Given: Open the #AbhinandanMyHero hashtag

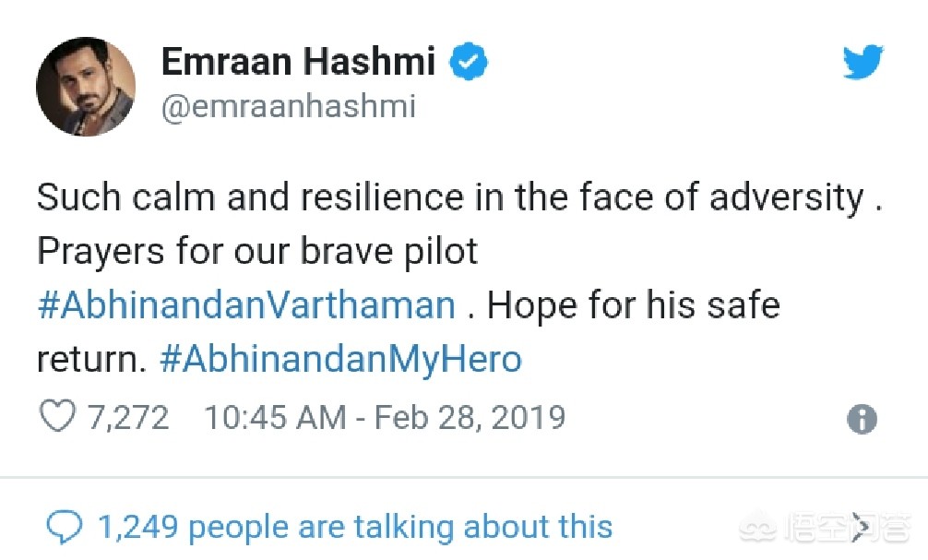Looking at the screenshot, I should coord(341,359).
